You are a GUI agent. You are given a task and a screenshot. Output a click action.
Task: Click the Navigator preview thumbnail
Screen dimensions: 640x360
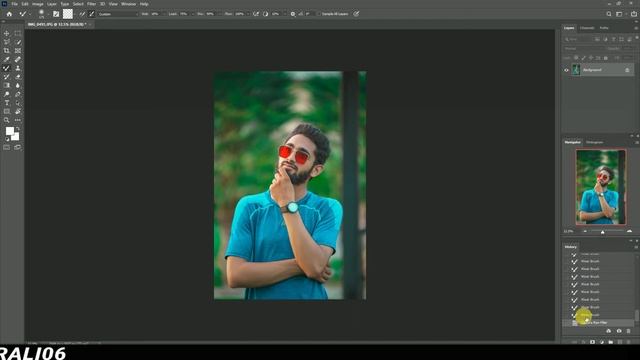600,187
